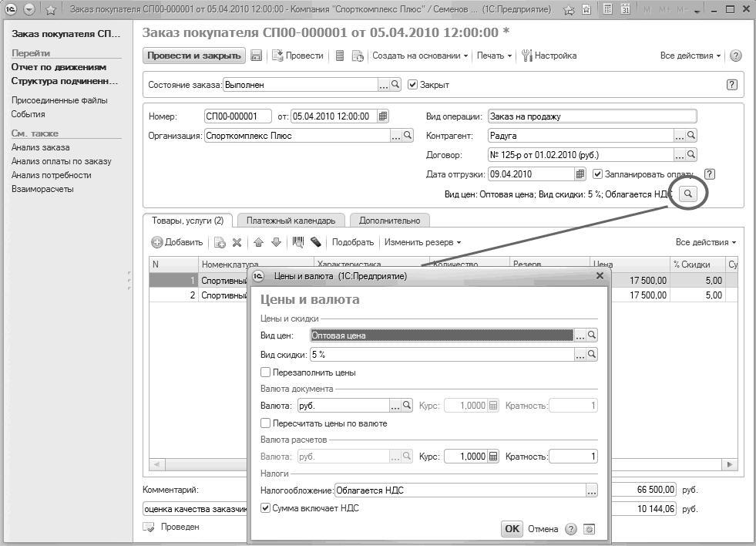Viewport: 756px width, 546px height.
Task: Click magnifier next to Контрагент Радуга
Action: (x=691, y=136)
